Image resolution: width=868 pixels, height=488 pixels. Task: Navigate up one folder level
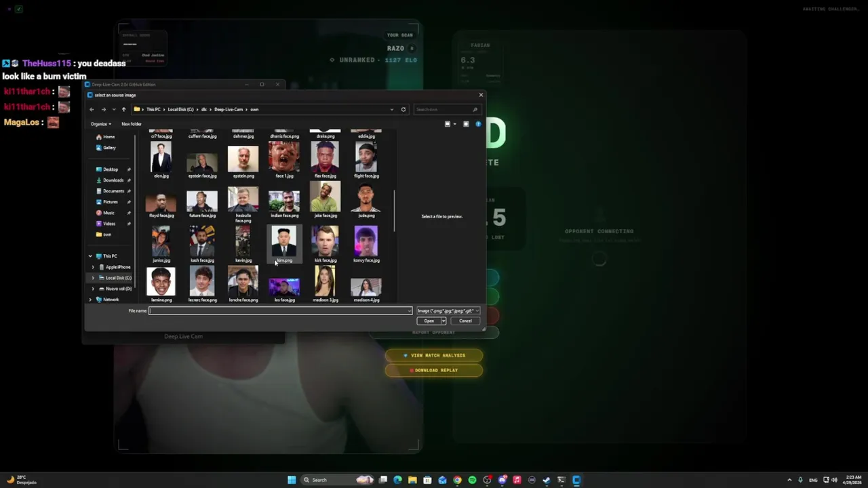coord(123,109)
